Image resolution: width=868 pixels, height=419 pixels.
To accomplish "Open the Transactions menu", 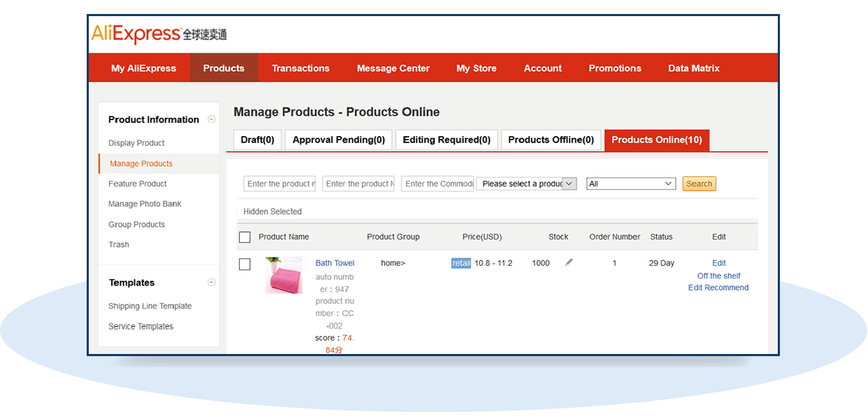I will pos(301,68).
